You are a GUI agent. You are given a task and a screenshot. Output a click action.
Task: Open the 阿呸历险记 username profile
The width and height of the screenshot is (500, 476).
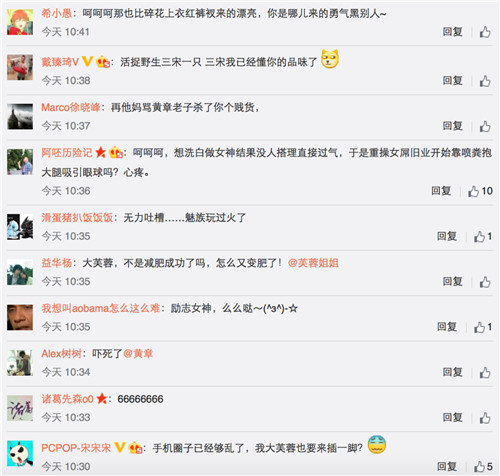(x=67, y=153)
